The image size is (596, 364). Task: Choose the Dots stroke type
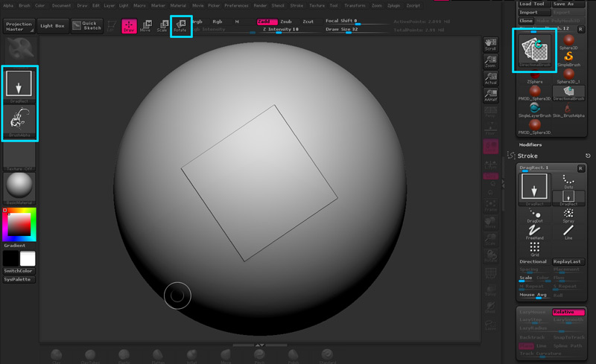point(568,181)
